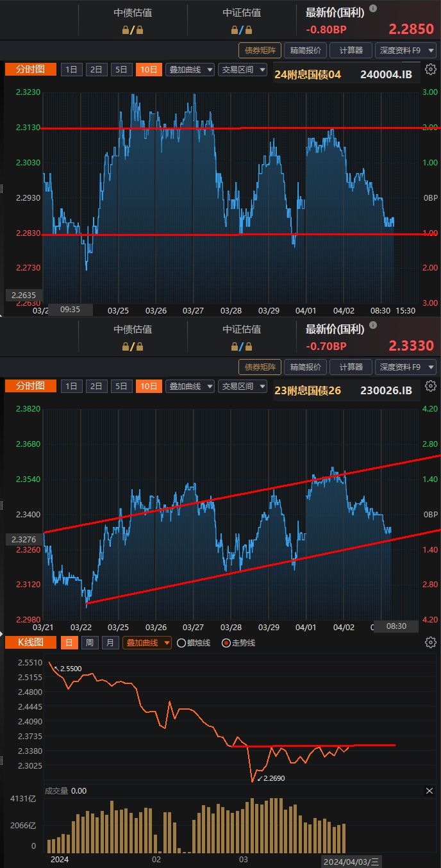Expand the orange 叠加曲线 dropdown in K线图
441x868 pixels.
147,642
